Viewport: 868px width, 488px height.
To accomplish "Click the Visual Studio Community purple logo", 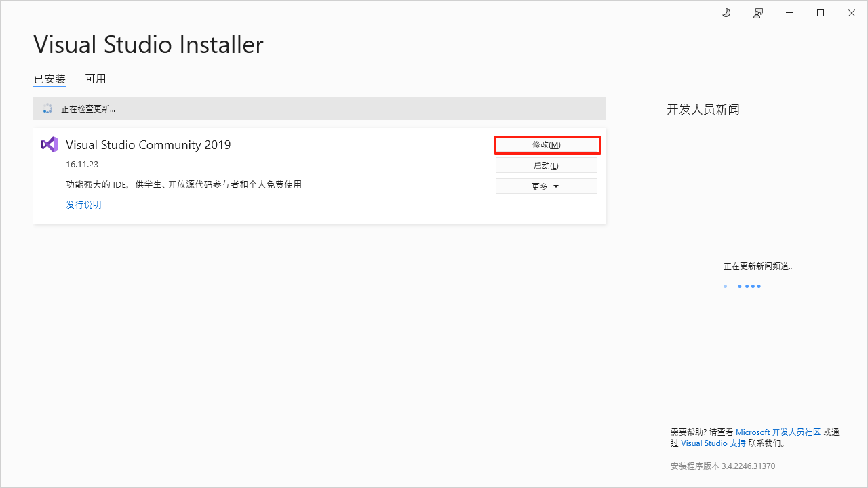I will (x=50, y=144).
